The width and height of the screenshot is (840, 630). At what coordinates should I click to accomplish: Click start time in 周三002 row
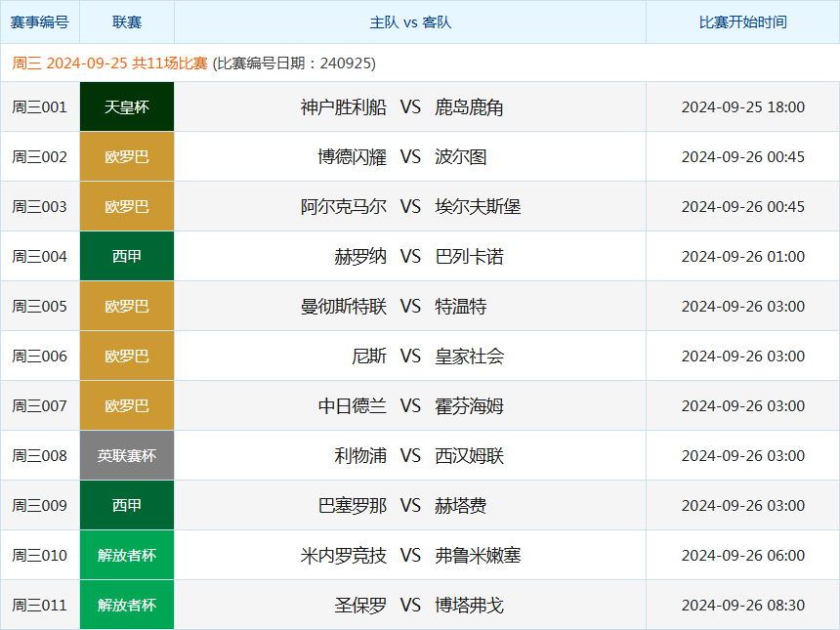click(743, 157)
